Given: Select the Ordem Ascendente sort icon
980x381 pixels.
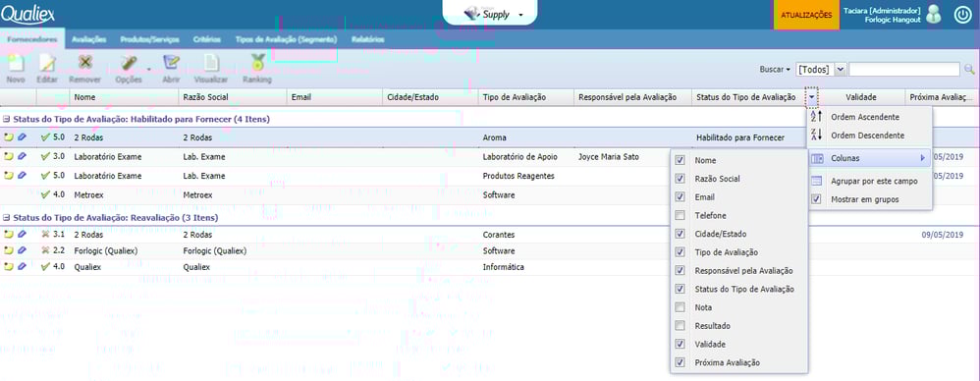Looking at the screenshot, I should pyautogui.click(x=816, y=117).
